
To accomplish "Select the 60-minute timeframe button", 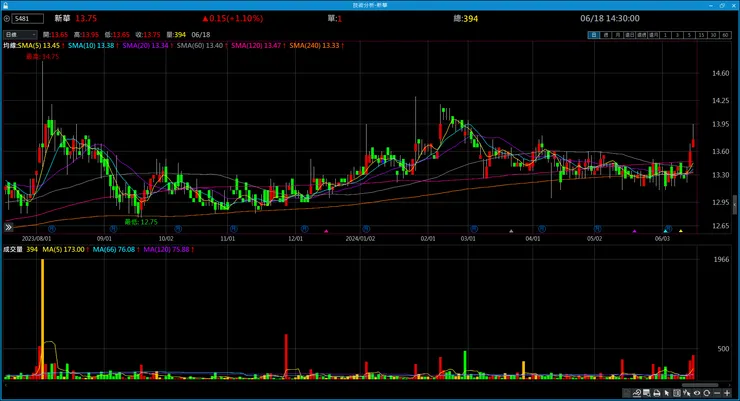I will tap(725, 35).
